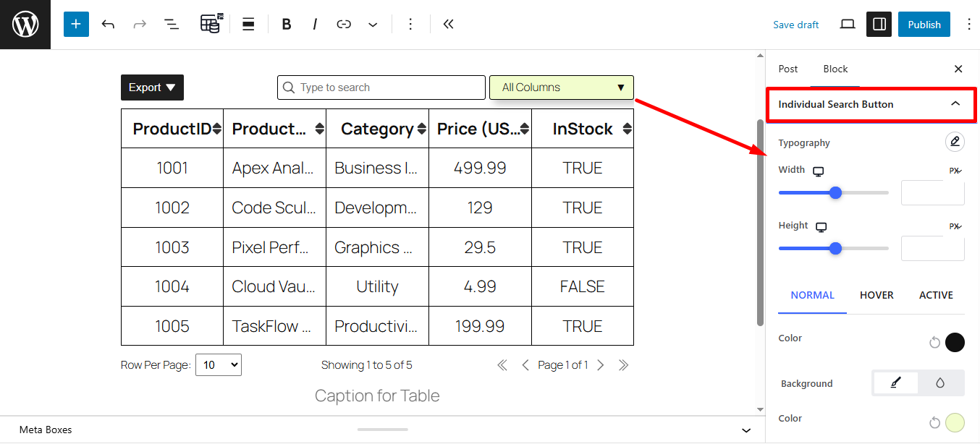
Task: Open editor options kebab menu
Action: (x=969, y=25)
